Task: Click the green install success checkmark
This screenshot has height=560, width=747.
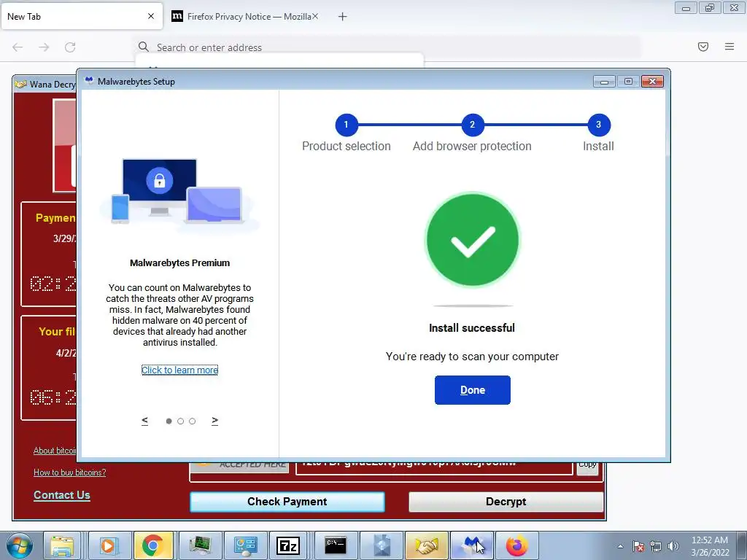Action: click(x=472, y=239)
